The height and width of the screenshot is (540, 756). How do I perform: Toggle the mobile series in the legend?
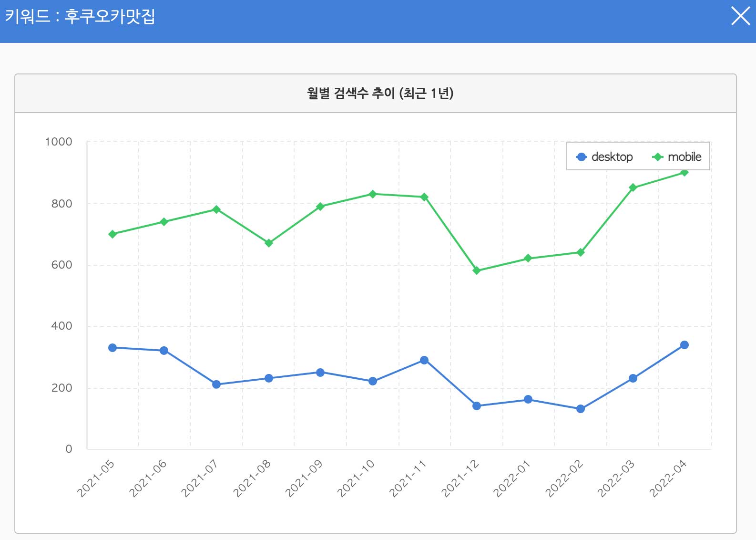tap(677, 157)
